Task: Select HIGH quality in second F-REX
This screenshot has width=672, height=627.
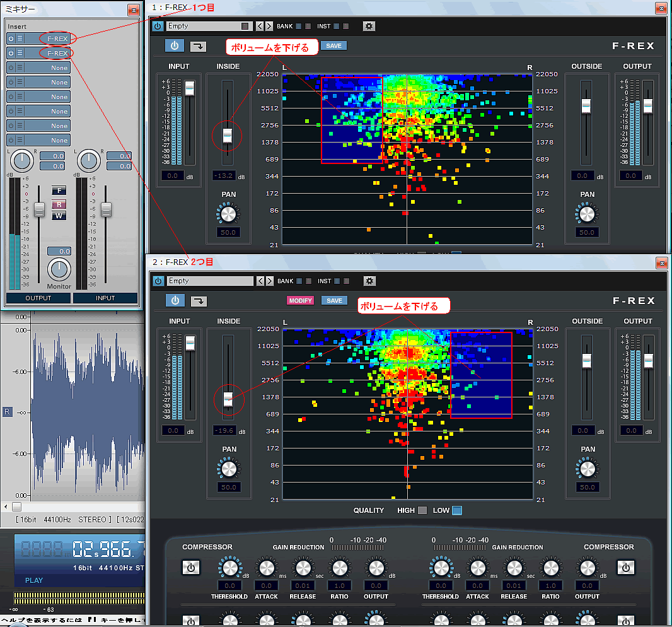Action: coord(422,510)
